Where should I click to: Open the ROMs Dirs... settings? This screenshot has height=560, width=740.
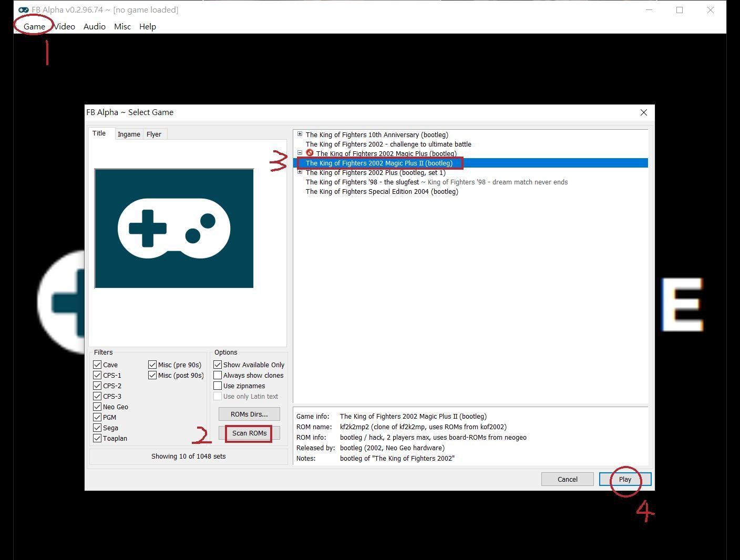point(249,414)
